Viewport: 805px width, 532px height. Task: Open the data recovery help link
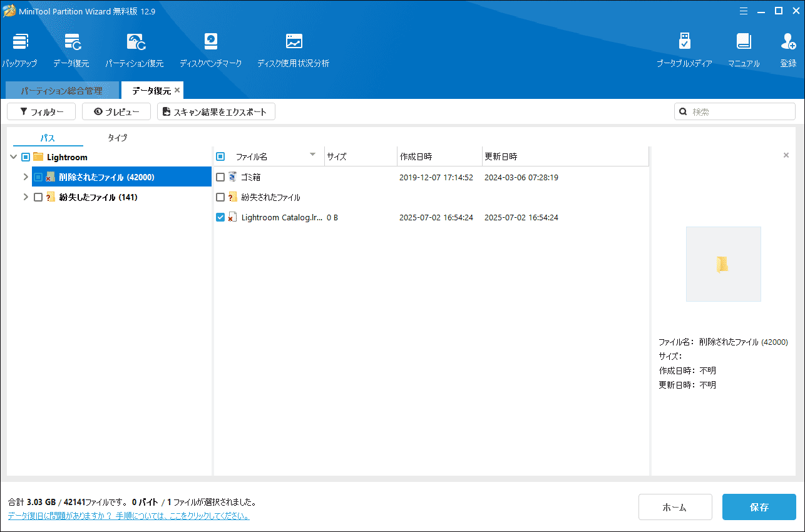[x=128, y=516]
